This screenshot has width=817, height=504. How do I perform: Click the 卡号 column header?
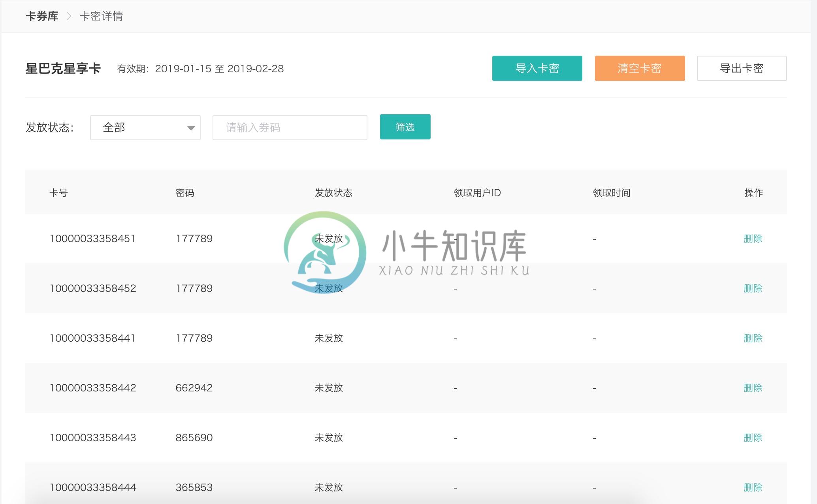[58, 193]
